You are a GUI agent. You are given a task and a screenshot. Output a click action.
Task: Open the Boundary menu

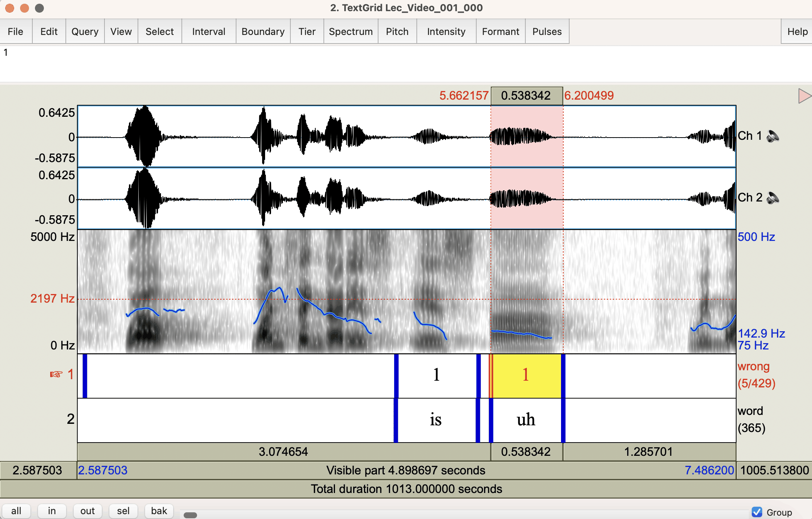[263, 32]
